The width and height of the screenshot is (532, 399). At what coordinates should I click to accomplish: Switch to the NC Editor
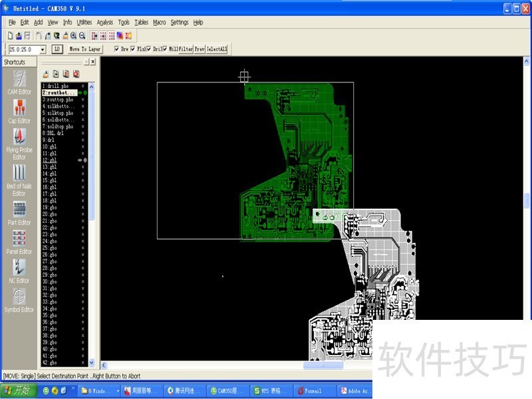[19, 269]
